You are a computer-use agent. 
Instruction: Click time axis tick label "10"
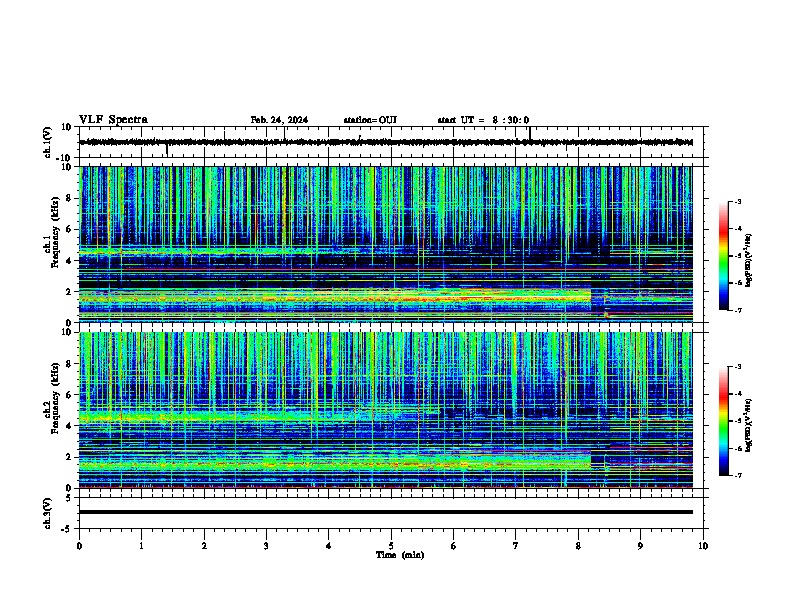coord(703,546)
